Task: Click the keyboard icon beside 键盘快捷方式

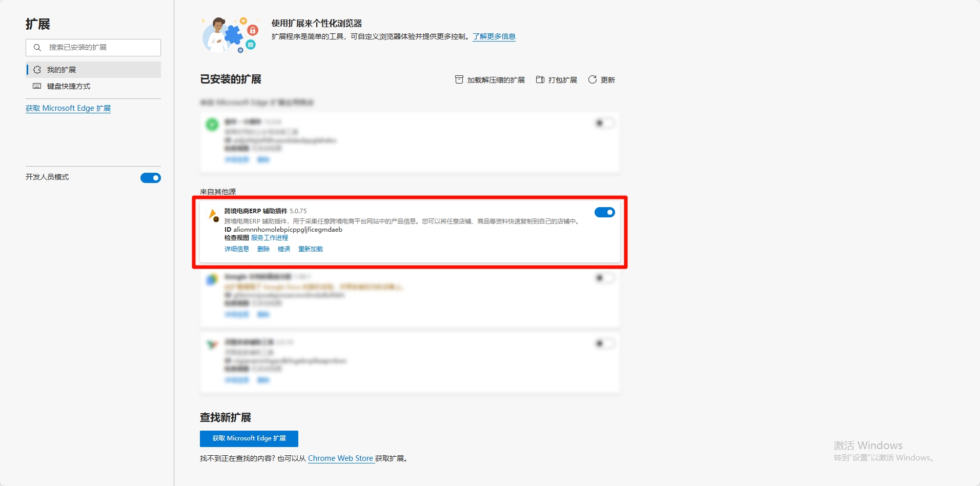Action: pos(37,86)
